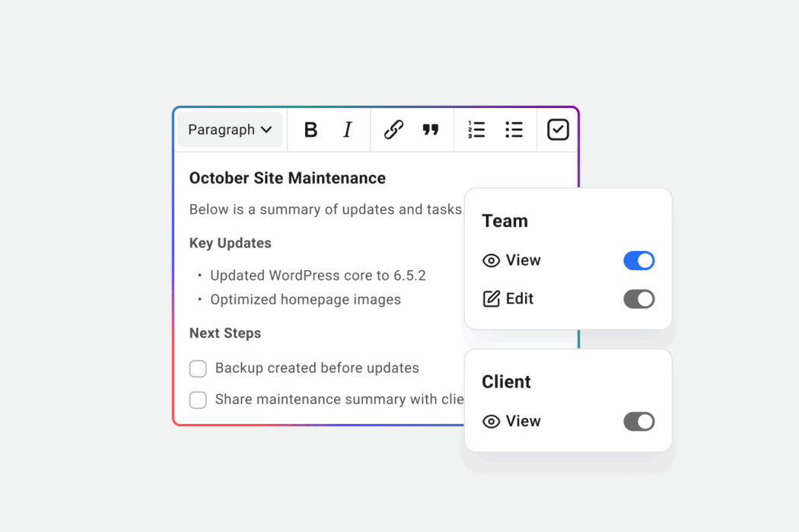Screen dimensions: 799x532
Task: Create a bulleted list
Action: click(x=514, y=129)
